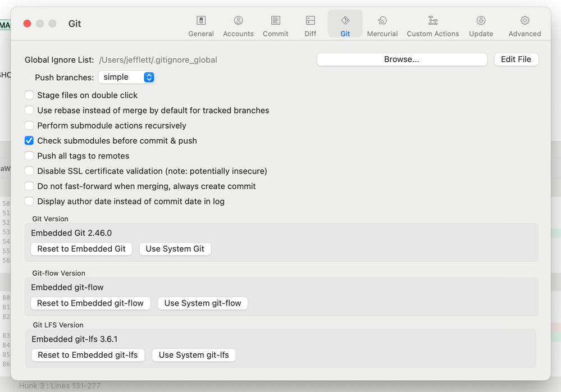Screen dimensions: 561x392
Task: Open the Advanced gear icon
Action: (525, 21)
